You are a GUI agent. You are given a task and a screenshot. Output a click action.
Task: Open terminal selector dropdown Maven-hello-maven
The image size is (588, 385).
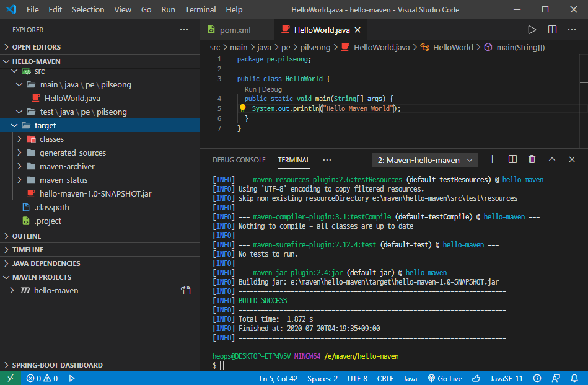pos(425,160)
